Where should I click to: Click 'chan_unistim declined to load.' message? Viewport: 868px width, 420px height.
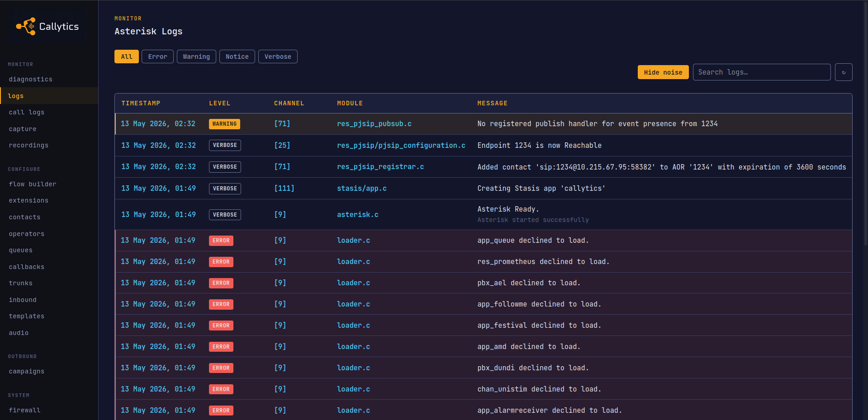(x=539, y=389)
